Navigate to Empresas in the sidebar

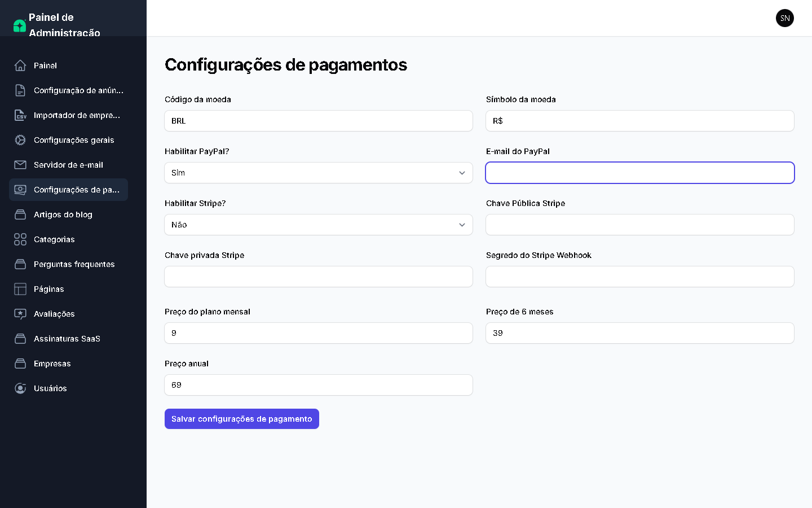(x=52, y=364)
